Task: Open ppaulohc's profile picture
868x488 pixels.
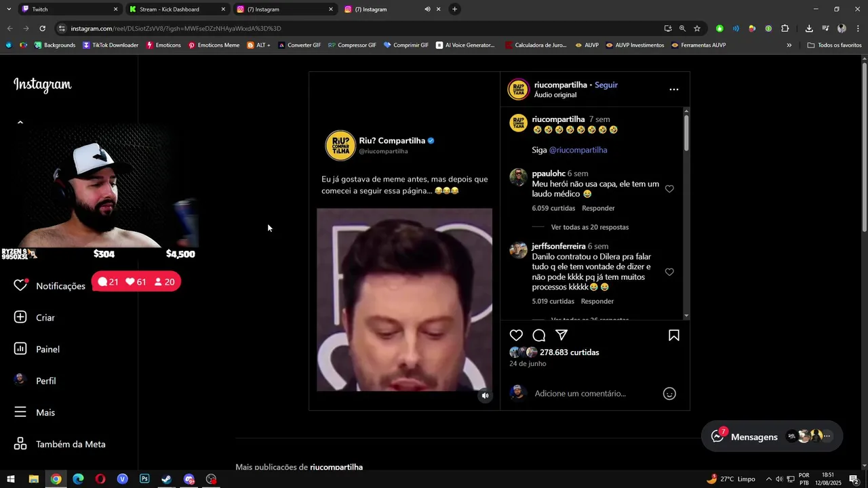Action: (x=518, y=178)
